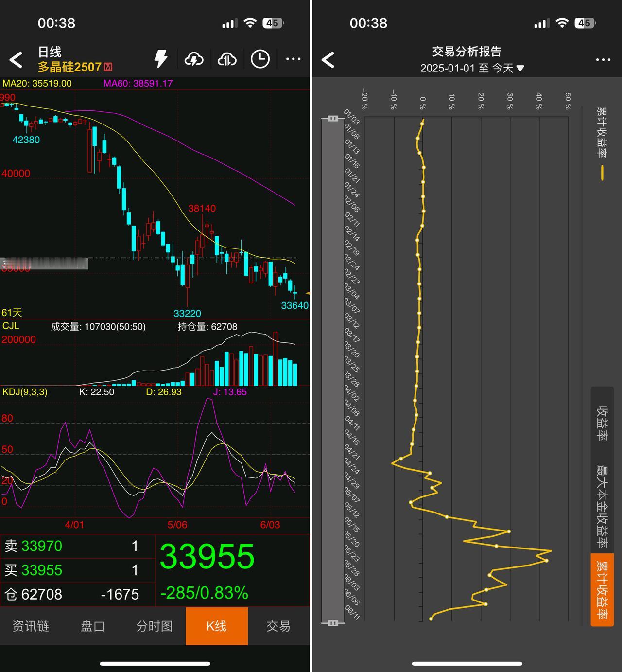
Task: Tap the 日线 period label
Action: click(50, 52)
